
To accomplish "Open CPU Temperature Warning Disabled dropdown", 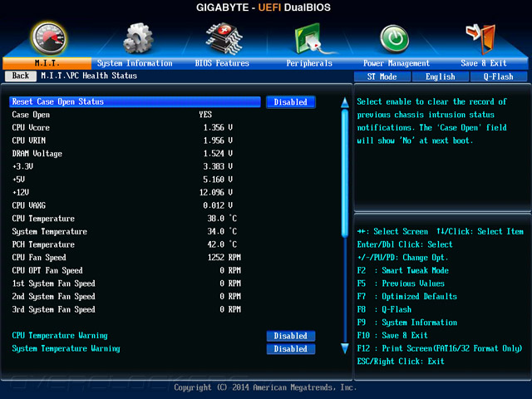I will [x=290, y=336].
